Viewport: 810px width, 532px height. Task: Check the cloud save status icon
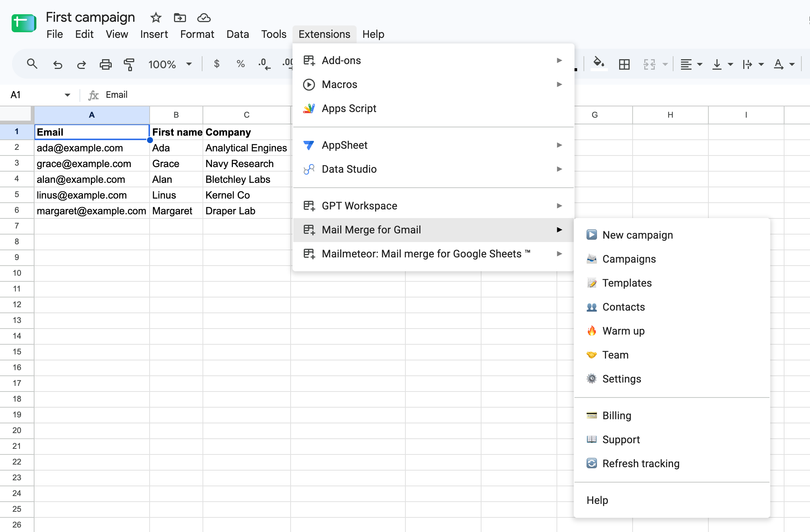point(204,18)
